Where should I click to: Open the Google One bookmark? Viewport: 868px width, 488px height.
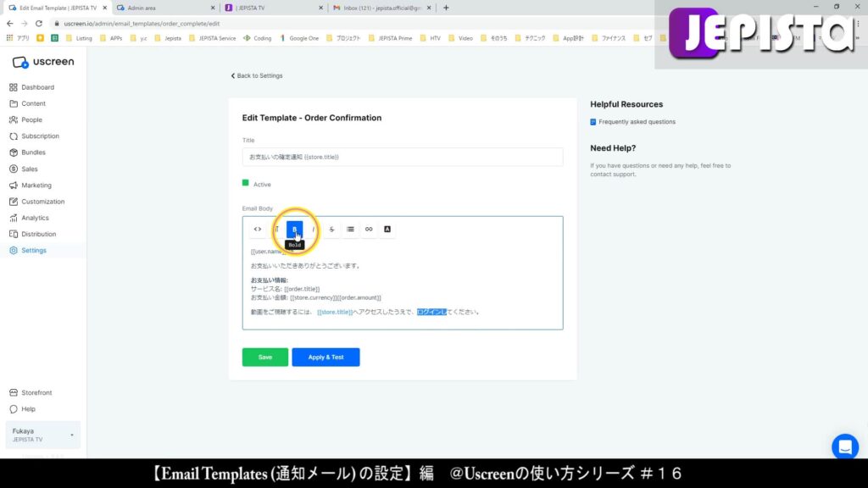click(299, 38)
